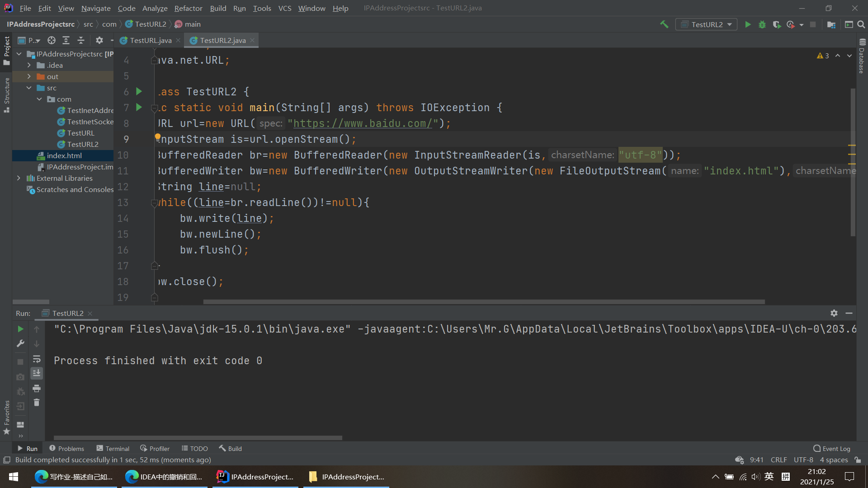
Task: Hide the Run panel with minus icon
Action: click(x=849, y=313)
